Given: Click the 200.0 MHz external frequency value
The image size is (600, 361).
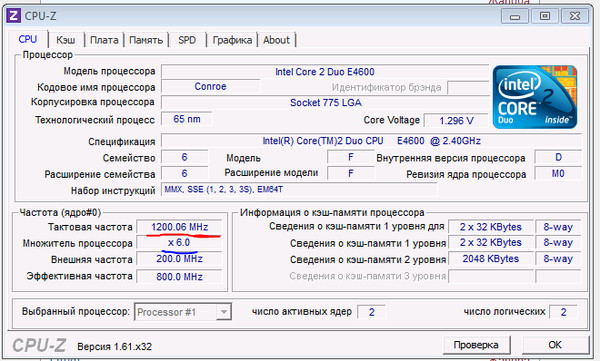Looking at the screenshot, I should pyautogui.click(x=179, y=259).
